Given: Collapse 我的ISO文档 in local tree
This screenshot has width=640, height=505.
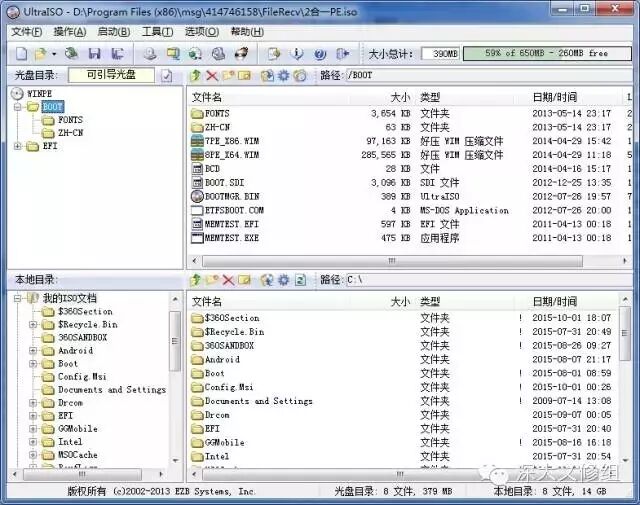Looking at the screenshot, I should (x=17, y=298).
